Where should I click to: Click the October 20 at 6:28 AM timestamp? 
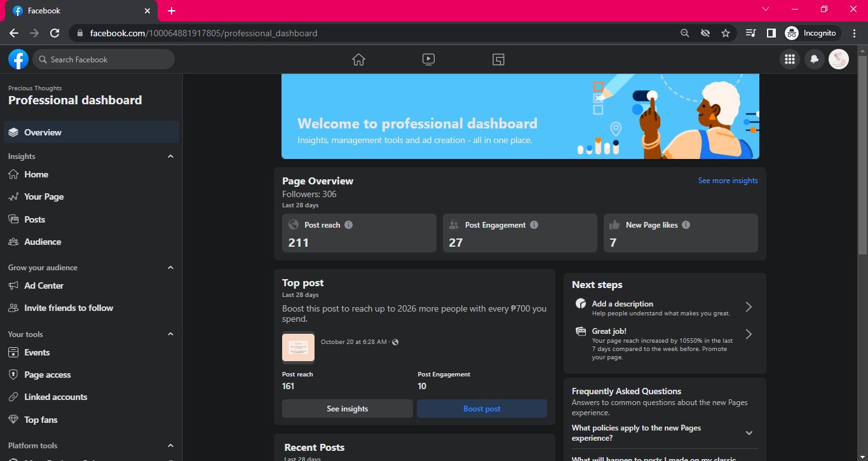[x=353, y=342]
